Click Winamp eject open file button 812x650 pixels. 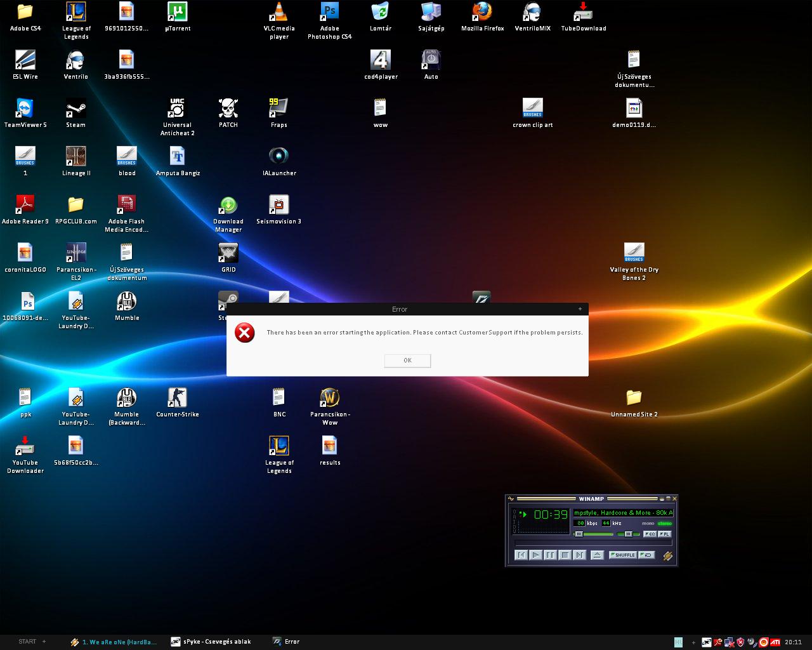597,555
